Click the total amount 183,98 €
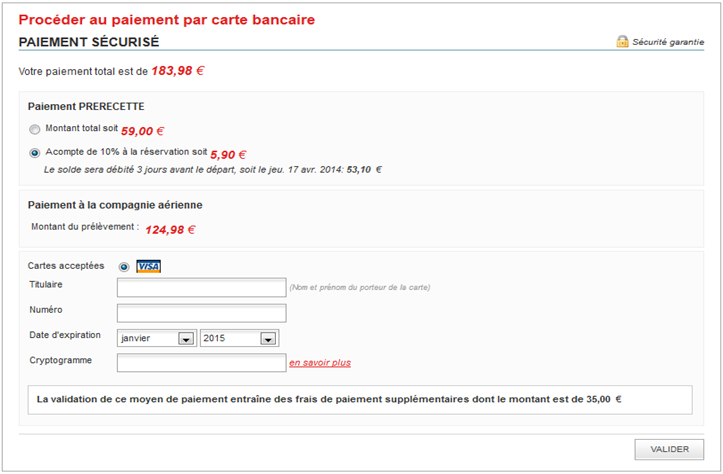Screen dimensions: 723x474 178,71
